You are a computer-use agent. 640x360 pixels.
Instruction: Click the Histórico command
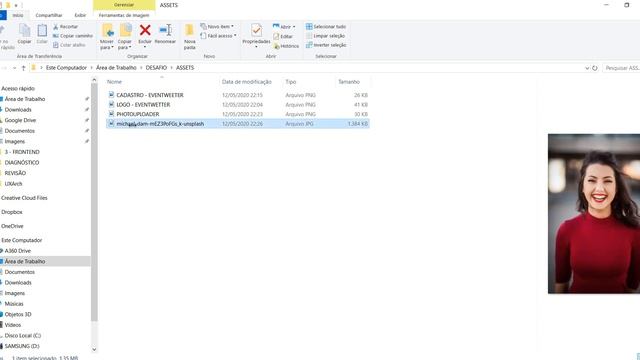pos(286,46)
